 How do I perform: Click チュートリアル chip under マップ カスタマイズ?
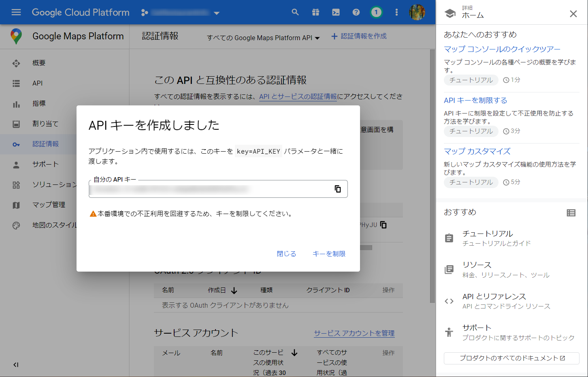point(471,182)
